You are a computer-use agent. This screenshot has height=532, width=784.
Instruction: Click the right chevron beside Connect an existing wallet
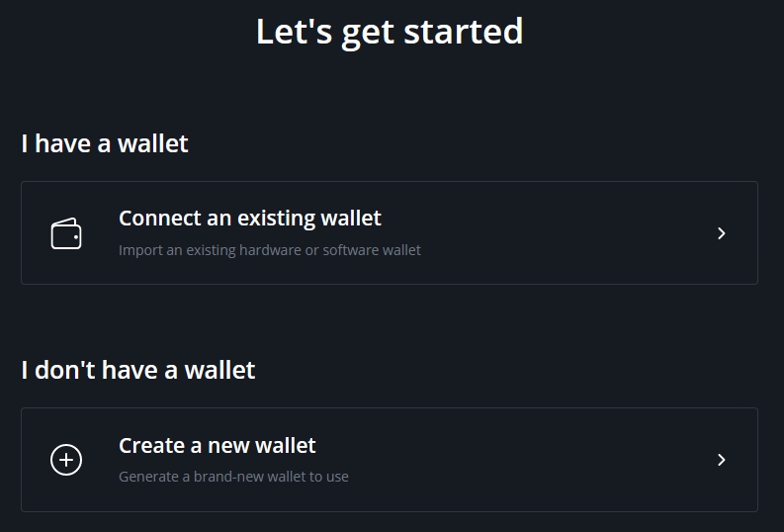pos(721,233)
